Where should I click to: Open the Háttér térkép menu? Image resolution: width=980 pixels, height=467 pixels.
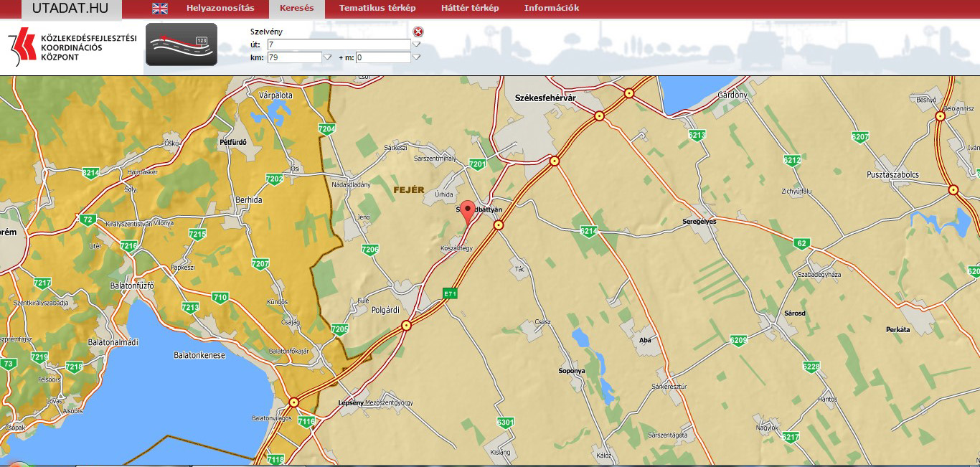pos(470,9)
